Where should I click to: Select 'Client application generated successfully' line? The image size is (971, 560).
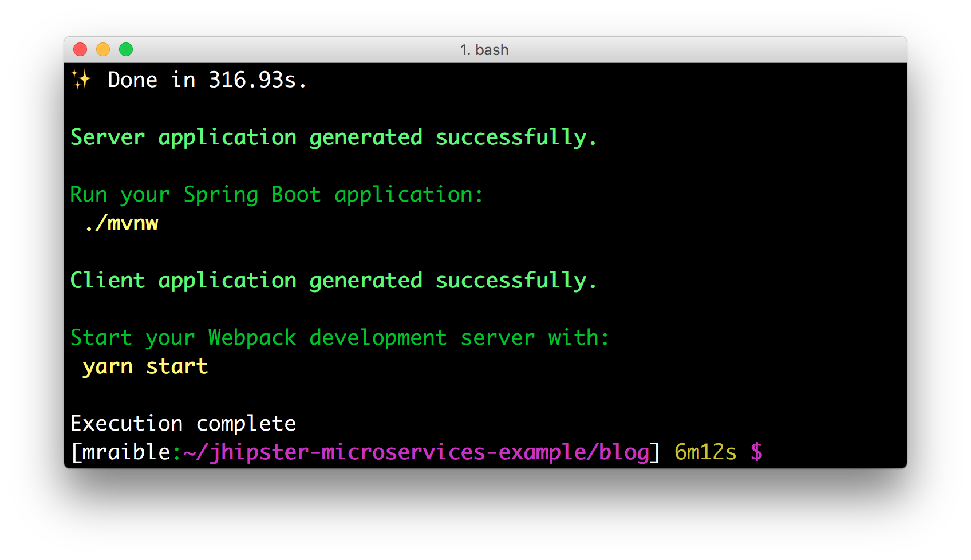point(333,281)
